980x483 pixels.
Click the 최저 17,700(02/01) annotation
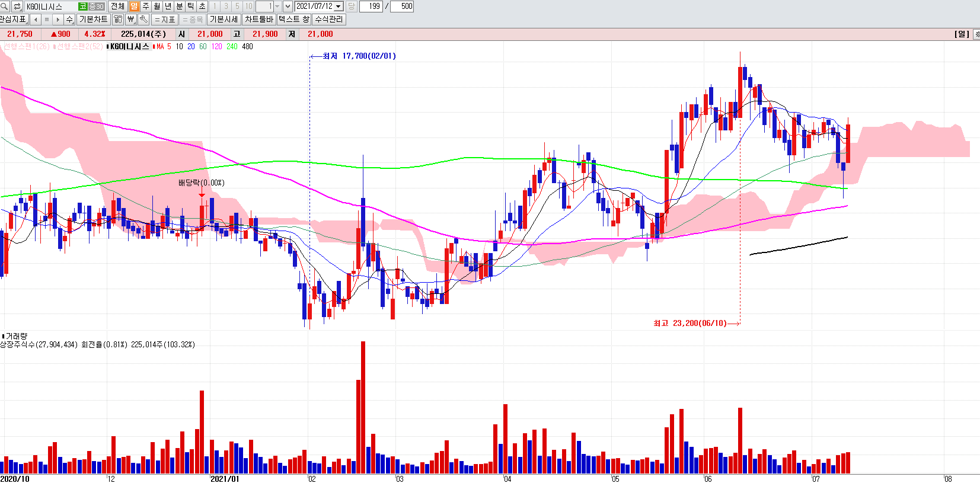tap(359, 56)
